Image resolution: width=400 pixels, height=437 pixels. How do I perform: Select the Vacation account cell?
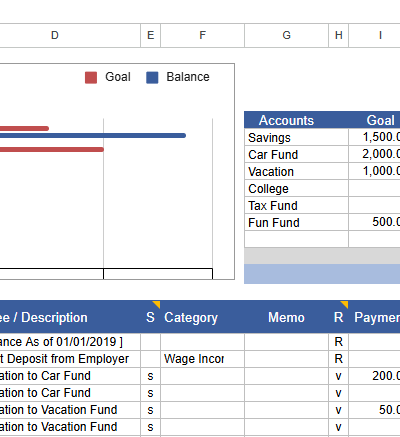(296, 171)
